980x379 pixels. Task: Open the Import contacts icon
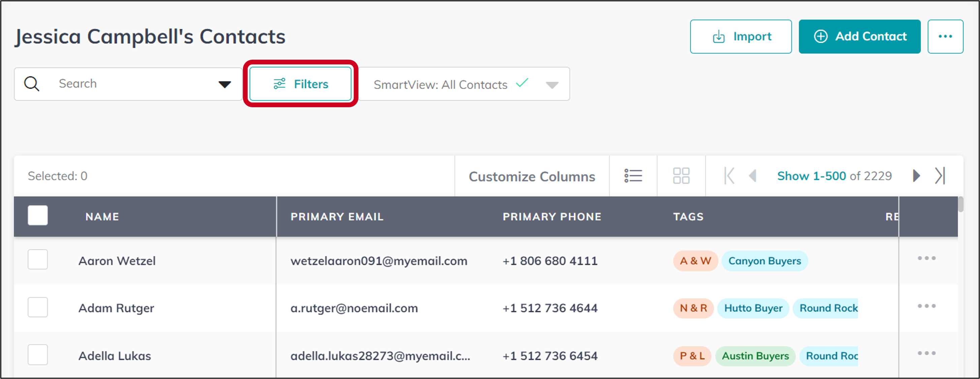click(740, 36)
